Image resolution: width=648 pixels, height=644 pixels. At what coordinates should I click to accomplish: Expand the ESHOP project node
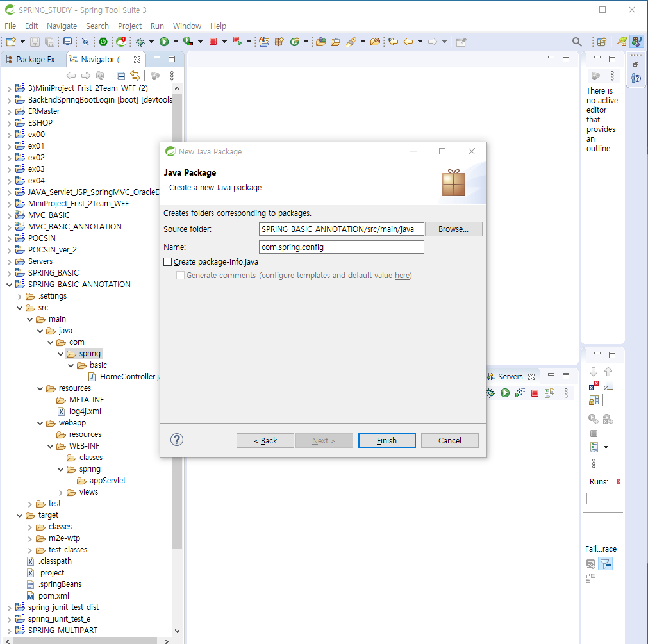9,123
